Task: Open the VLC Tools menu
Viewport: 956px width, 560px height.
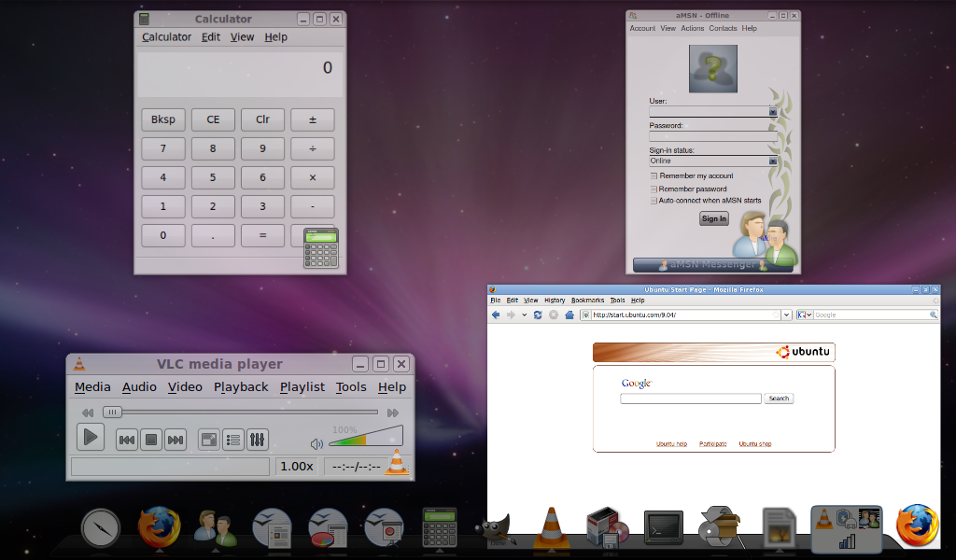Action: tap(351, 387)
